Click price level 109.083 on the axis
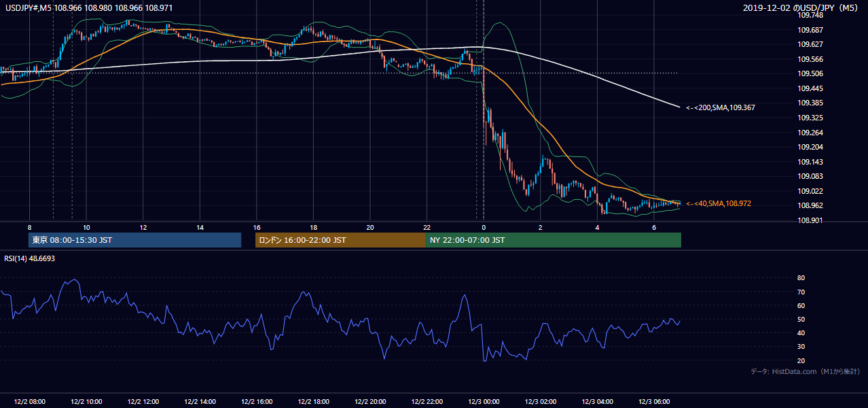The image size is (868, 408). click(810, 176)
